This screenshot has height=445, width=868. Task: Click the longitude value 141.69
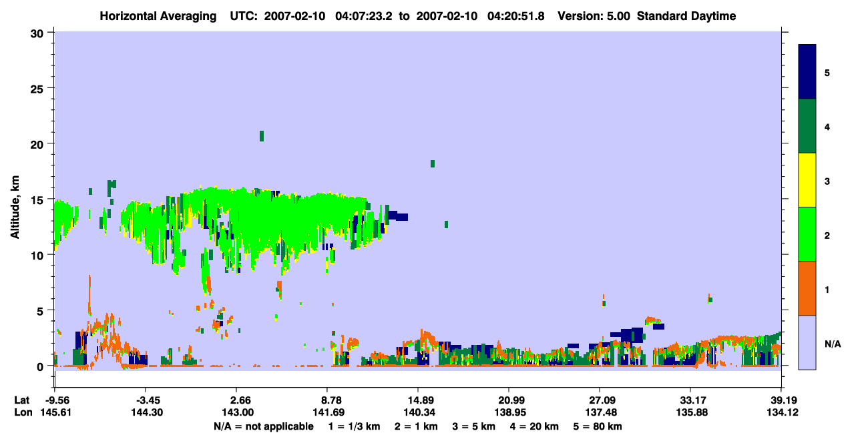coord(329,412)
